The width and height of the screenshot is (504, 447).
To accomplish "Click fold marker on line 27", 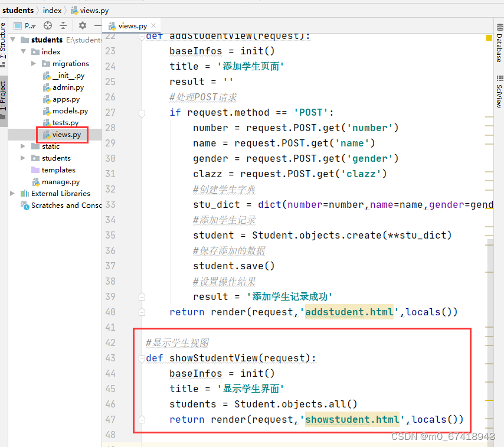I will click(x=142, y=113).
